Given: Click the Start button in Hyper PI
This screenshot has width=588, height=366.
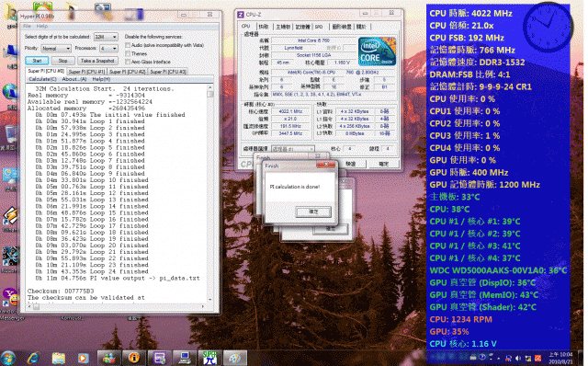Looking at the screenshot, I should click(37, 61).
